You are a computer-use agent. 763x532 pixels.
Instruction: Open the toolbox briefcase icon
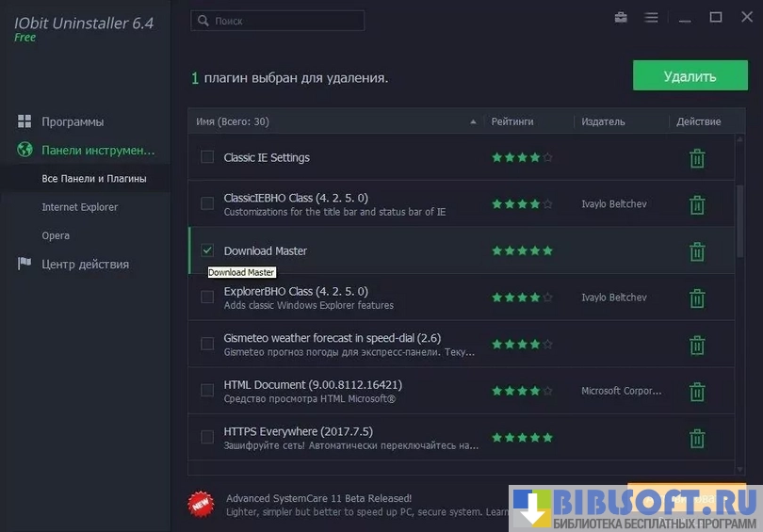tap(621, 18)
